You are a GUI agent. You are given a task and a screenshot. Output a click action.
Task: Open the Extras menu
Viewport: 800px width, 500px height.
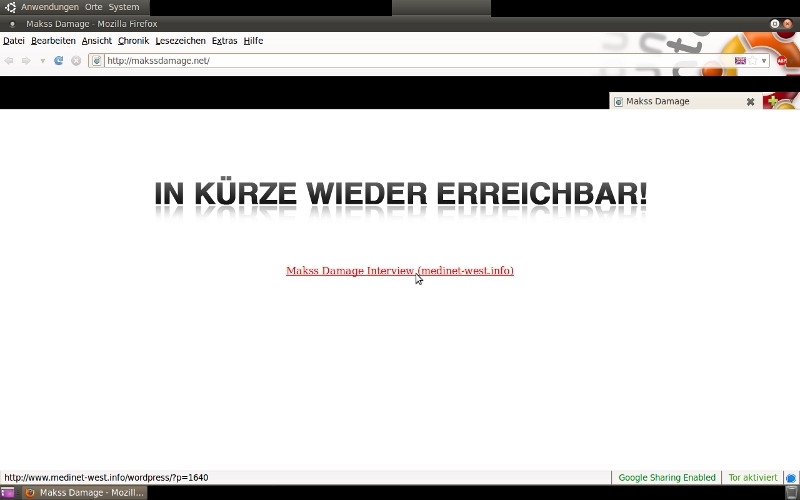[224, 41]
